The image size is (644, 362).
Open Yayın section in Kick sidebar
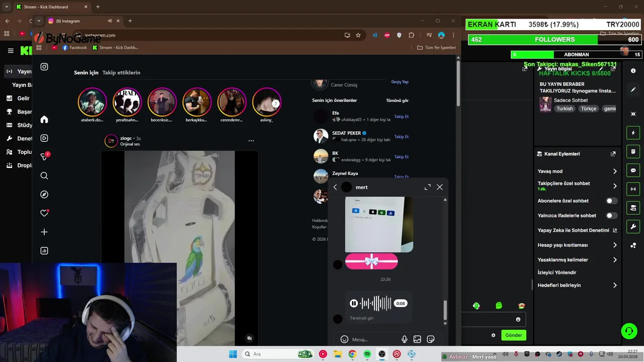click(18, 71)
